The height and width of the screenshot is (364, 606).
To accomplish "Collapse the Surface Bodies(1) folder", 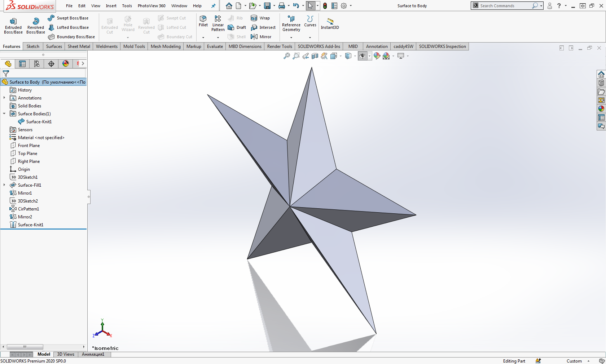I will (4, 114).
